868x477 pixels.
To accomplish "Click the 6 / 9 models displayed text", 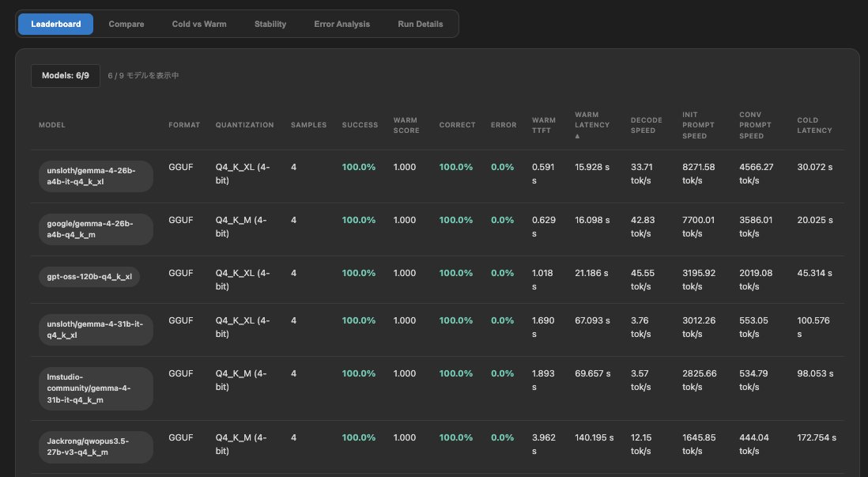I will coord(143,75).
